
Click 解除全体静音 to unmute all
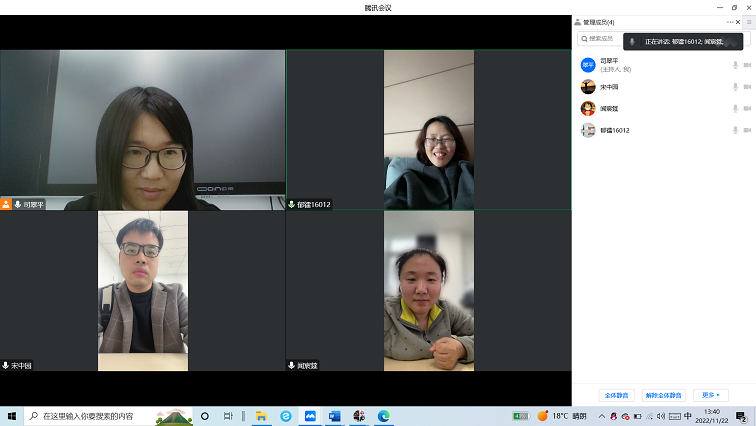point(663,395)
